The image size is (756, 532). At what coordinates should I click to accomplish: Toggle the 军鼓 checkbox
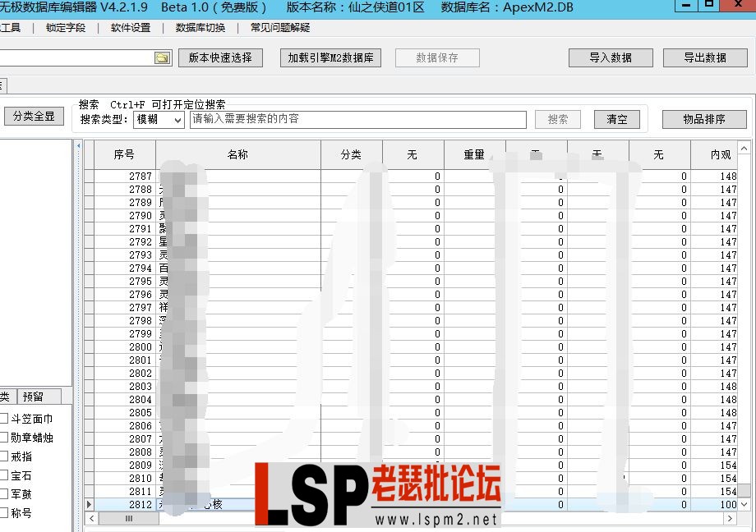(x=4, y=494)
